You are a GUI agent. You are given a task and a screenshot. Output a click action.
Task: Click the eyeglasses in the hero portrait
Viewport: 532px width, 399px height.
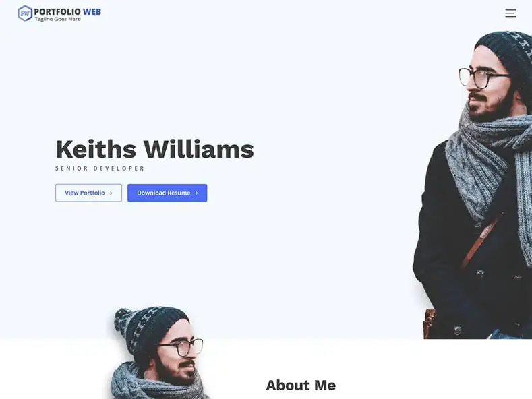(483, 78)
